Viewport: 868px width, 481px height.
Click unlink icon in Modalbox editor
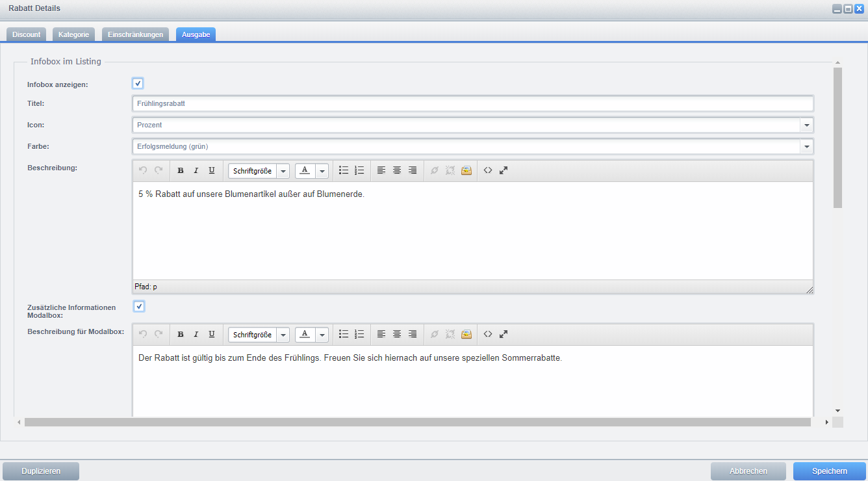450,334
